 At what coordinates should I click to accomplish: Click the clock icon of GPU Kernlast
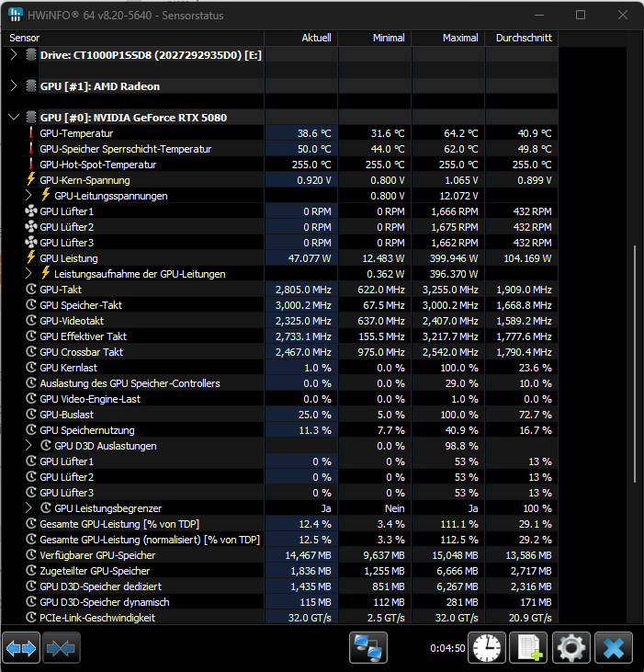click(x=31, y=368)
